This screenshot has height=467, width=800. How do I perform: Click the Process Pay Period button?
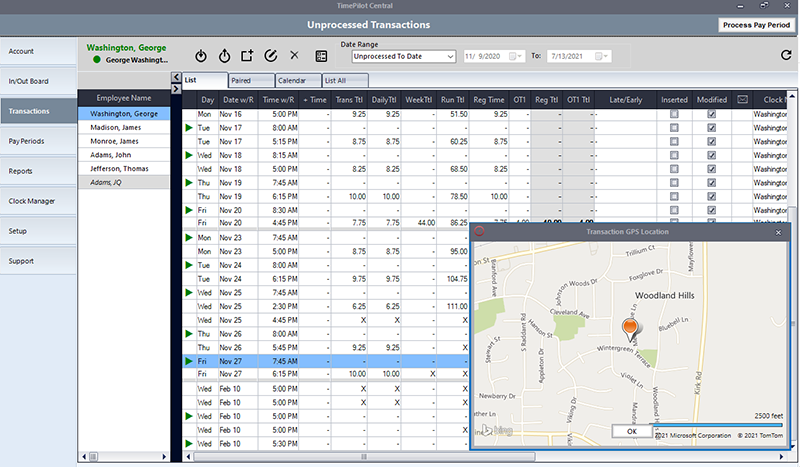tap(755, 24)
